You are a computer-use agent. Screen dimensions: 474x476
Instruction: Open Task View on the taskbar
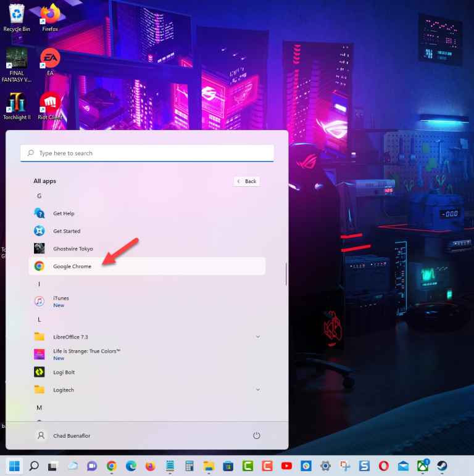point(53,466)
